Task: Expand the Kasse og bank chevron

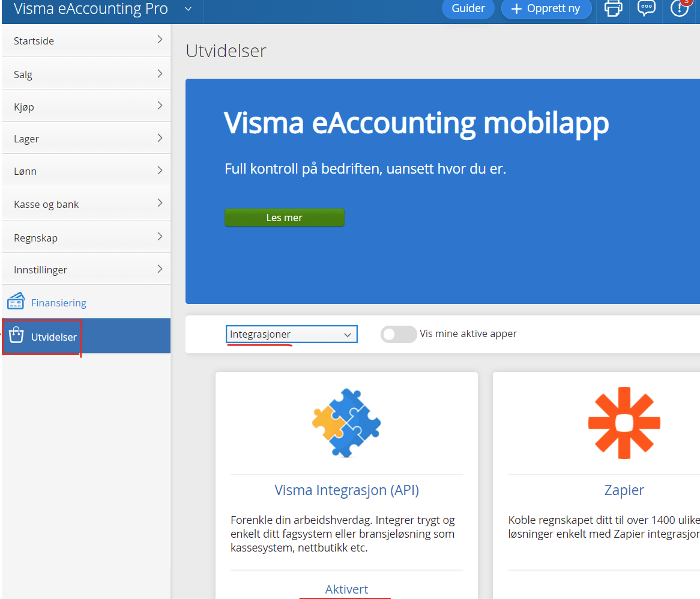Action: pos(160,203)
